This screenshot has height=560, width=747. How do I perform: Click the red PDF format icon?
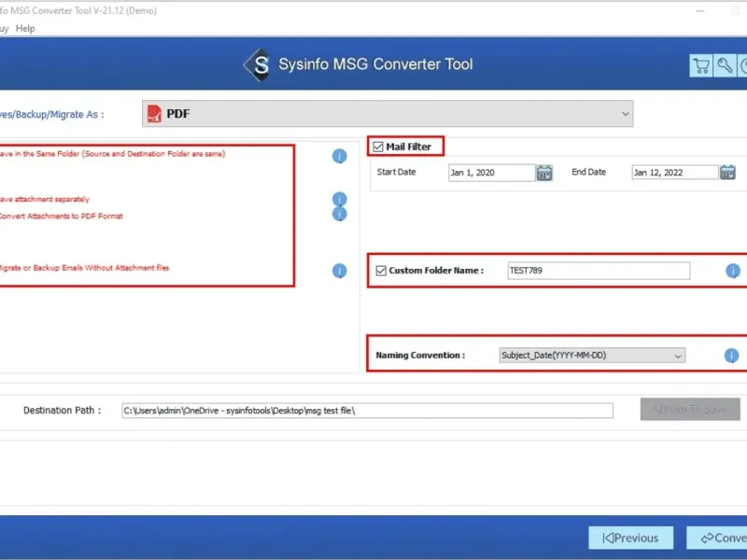tap(154, 114)
